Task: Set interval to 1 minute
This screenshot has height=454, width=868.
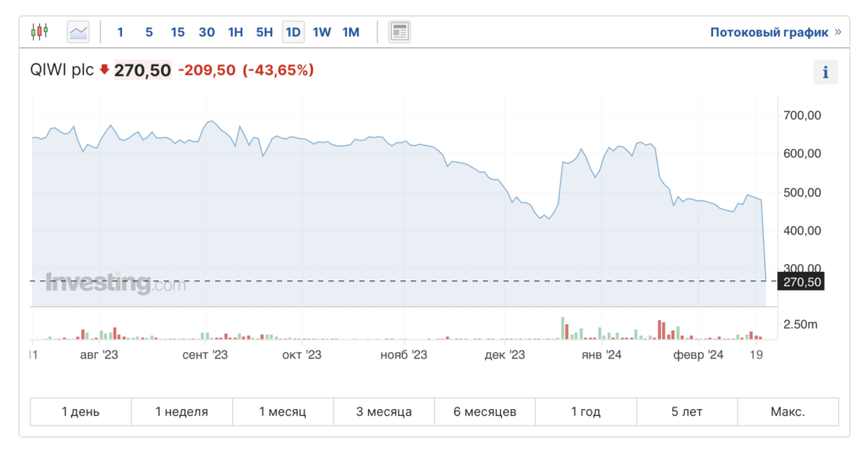Action: [120, 32]
